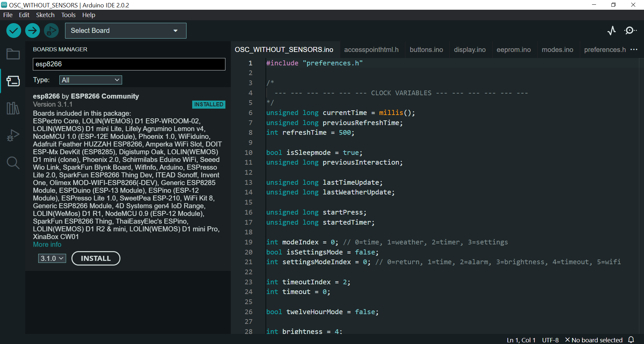Open the Serial Plotter
The width and height of the screenshot is (644, 344).
point(611,31)
